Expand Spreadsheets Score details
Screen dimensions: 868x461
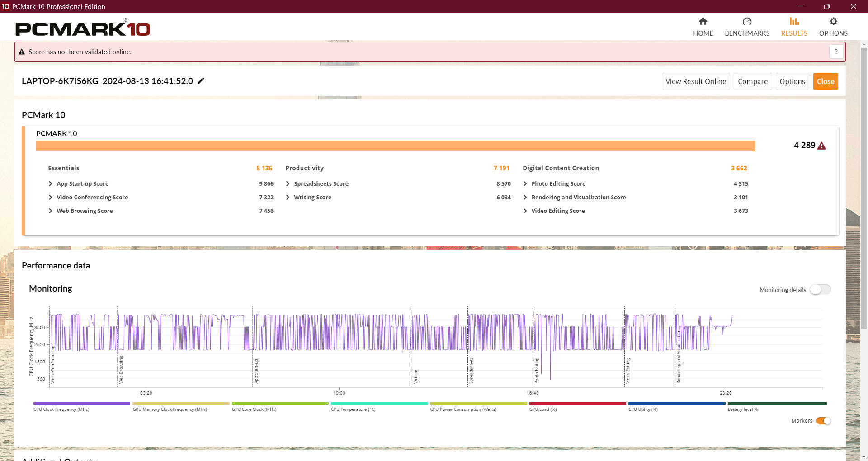(x=288, y=184)
